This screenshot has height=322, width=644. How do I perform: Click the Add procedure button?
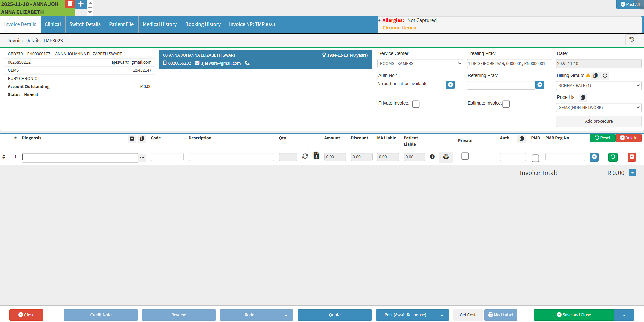point(598,121)
